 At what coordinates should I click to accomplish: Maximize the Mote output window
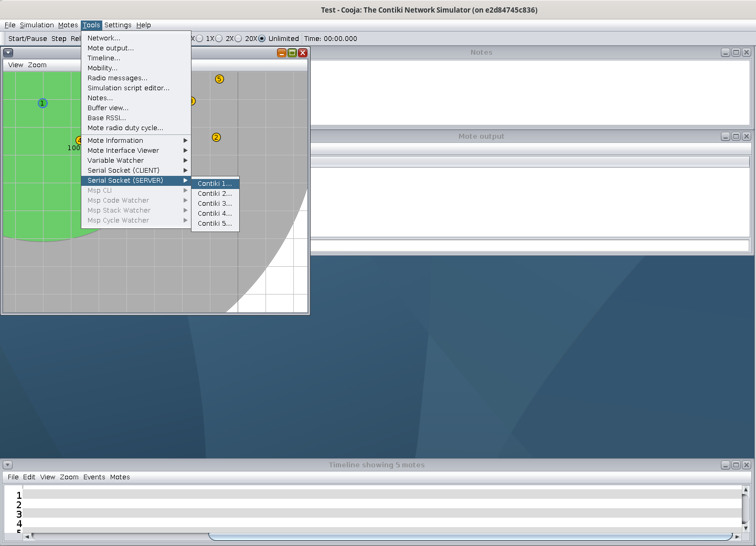736,136
